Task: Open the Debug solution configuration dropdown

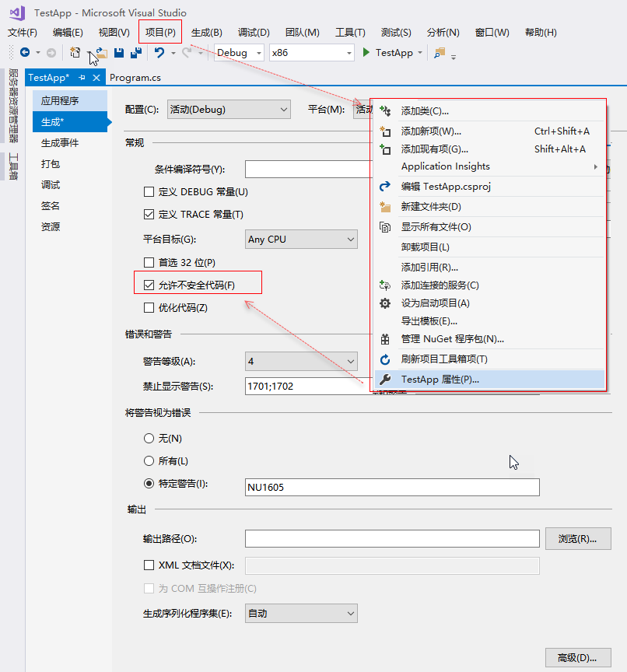Action: click(x=239, y=53)
